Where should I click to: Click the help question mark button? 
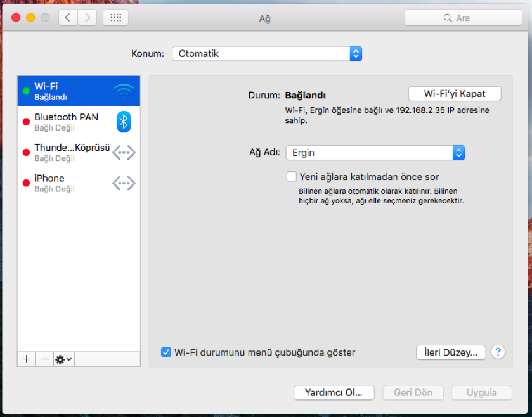[498, 352]
